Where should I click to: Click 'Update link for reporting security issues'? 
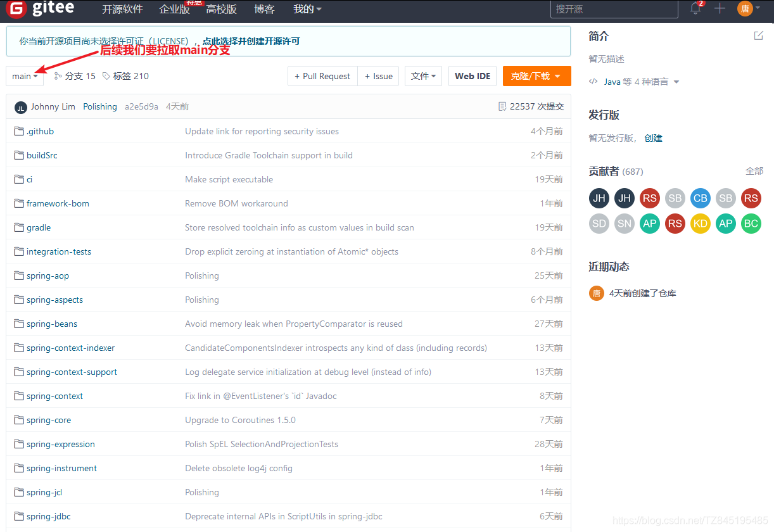click(x=262, y=131)
